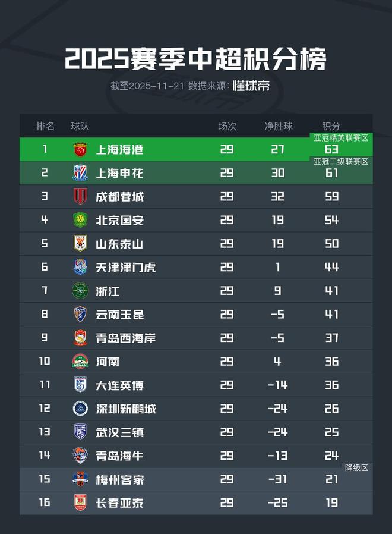The image size is (392, 534).
Task: Click the 场次 matches played column header
Action: [227, 126]
